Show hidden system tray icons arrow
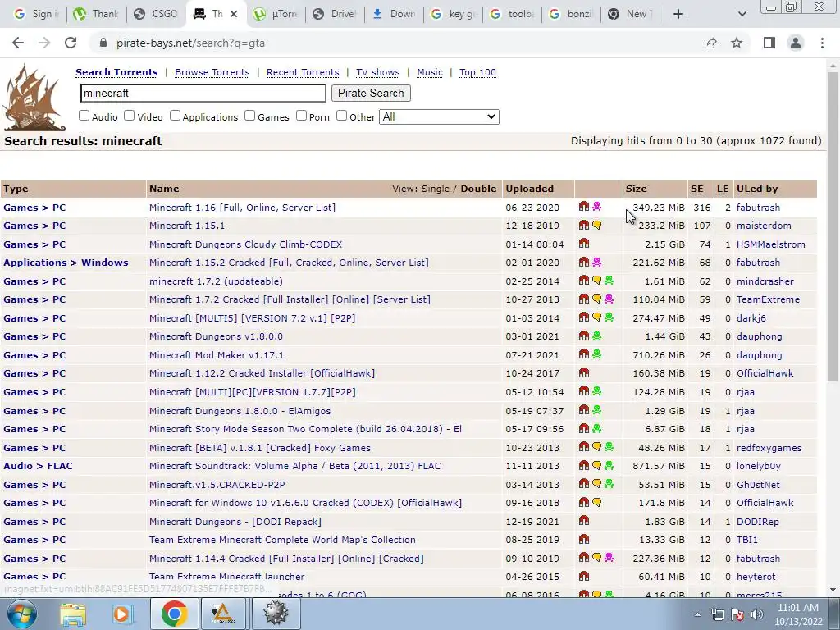 tap(697, 614)
